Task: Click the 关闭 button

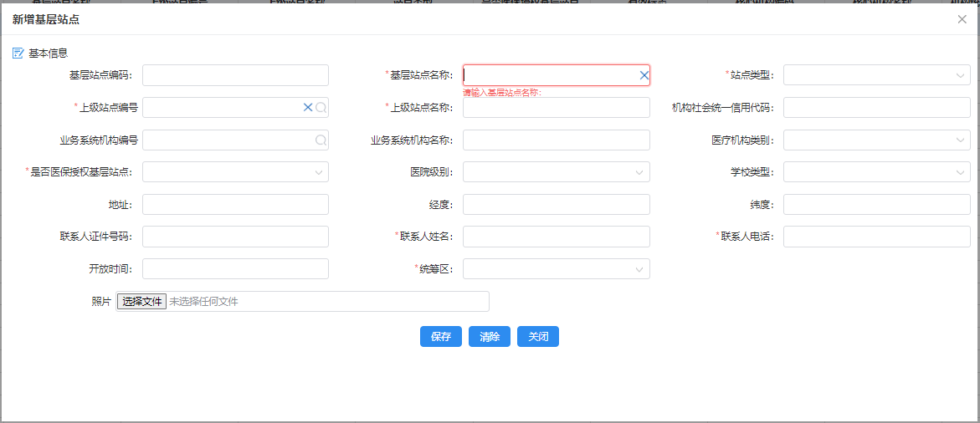Action: (x=537, y=337)
